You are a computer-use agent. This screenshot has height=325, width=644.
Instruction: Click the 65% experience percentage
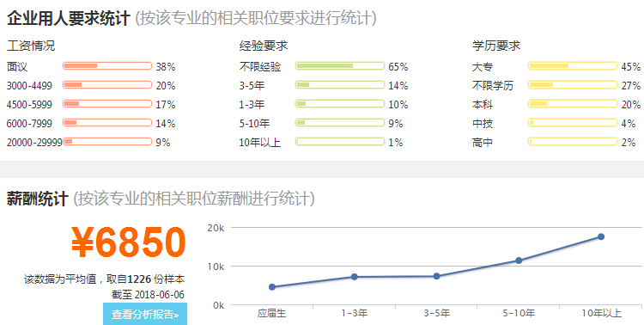click(398, 67)
